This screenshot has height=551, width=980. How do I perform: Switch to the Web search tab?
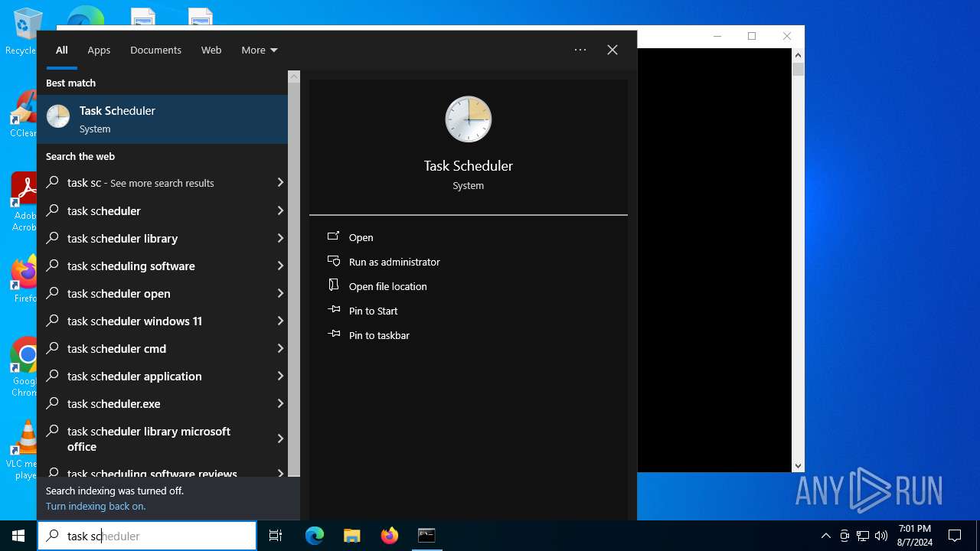[x=211, y=50]
